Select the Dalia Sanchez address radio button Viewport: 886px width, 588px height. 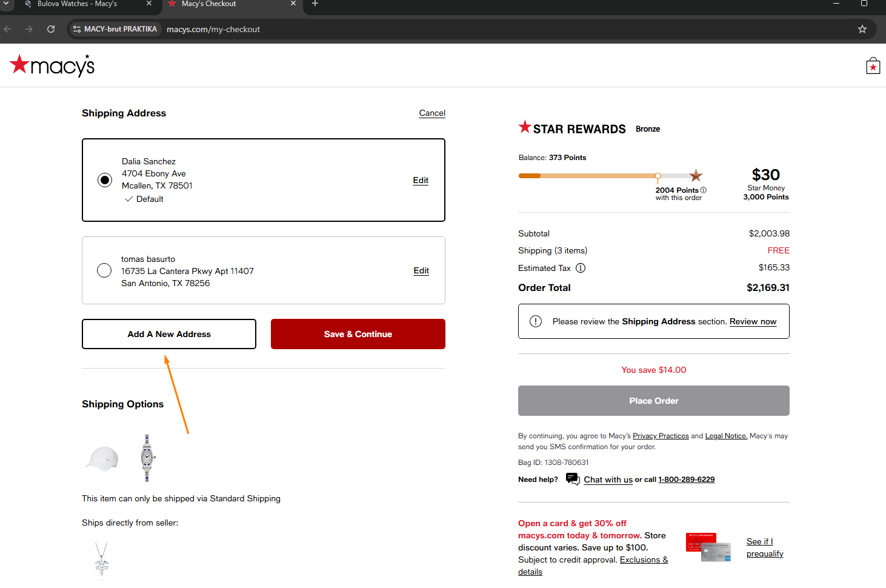tap(105, 180)
